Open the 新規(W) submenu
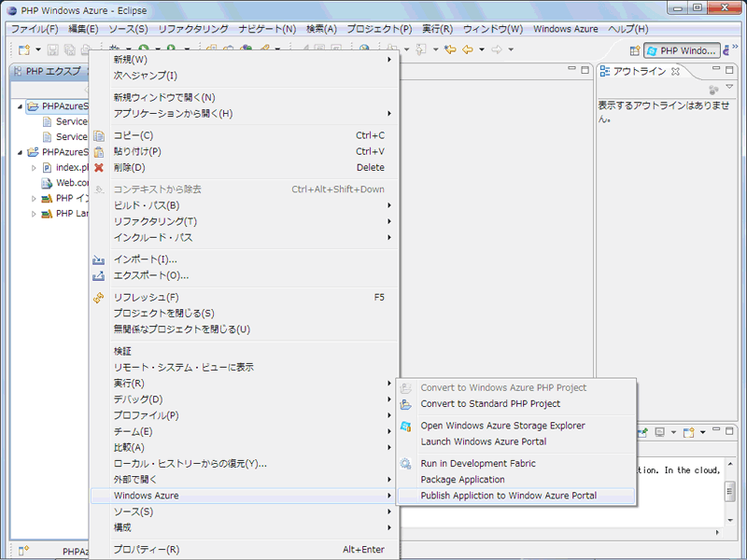This screenshot has height=560, width=747. [245, 60]
